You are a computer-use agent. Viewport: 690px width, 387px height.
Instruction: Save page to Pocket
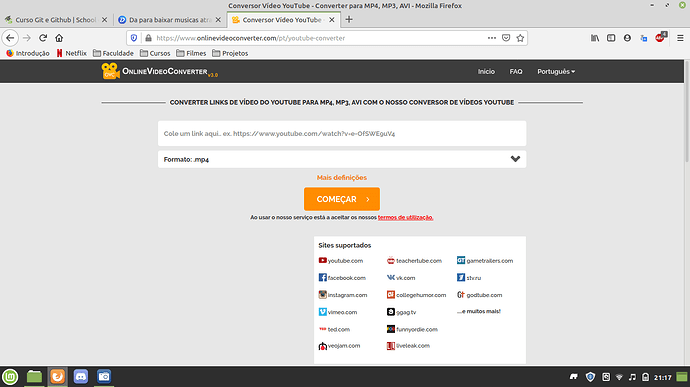pos(506,38)
